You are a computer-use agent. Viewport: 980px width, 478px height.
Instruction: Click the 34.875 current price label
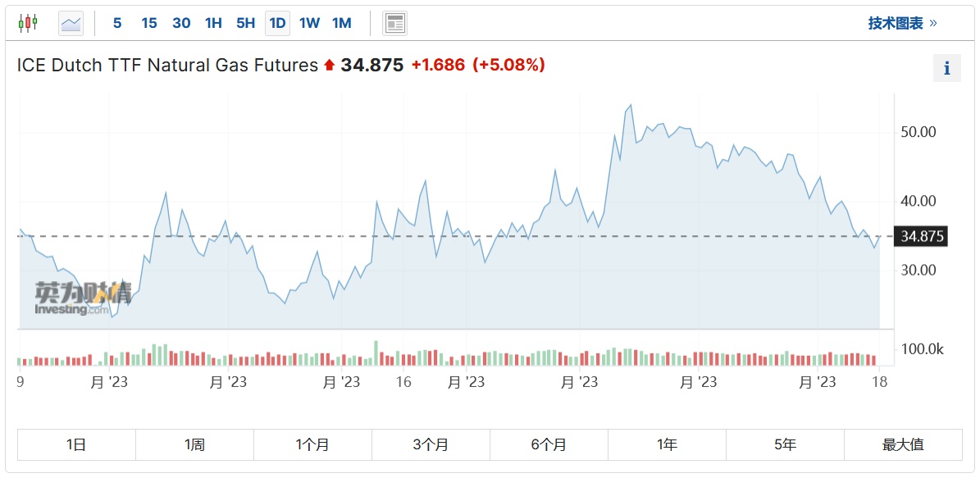pyautogui.click(x=923, y=237)
